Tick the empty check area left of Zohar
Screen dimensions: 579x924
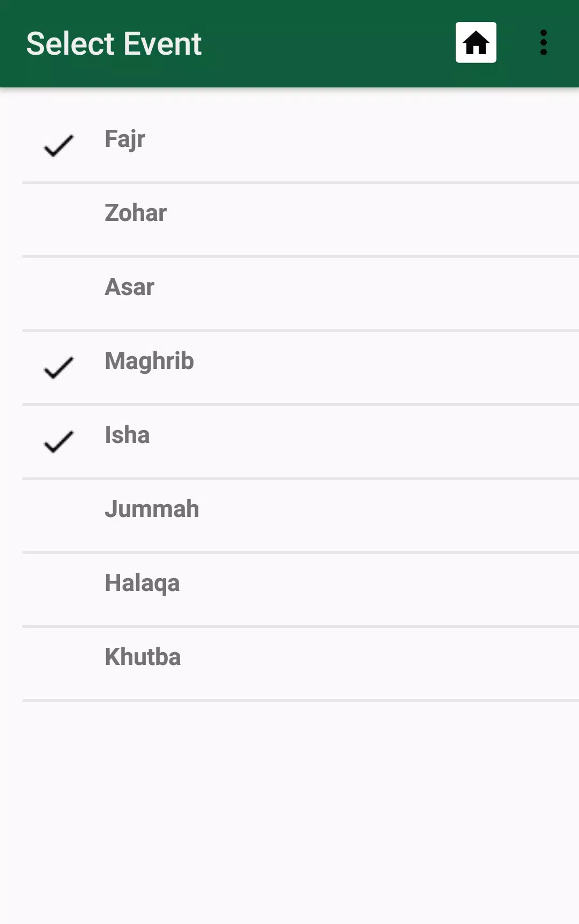[x=58, y=219]
